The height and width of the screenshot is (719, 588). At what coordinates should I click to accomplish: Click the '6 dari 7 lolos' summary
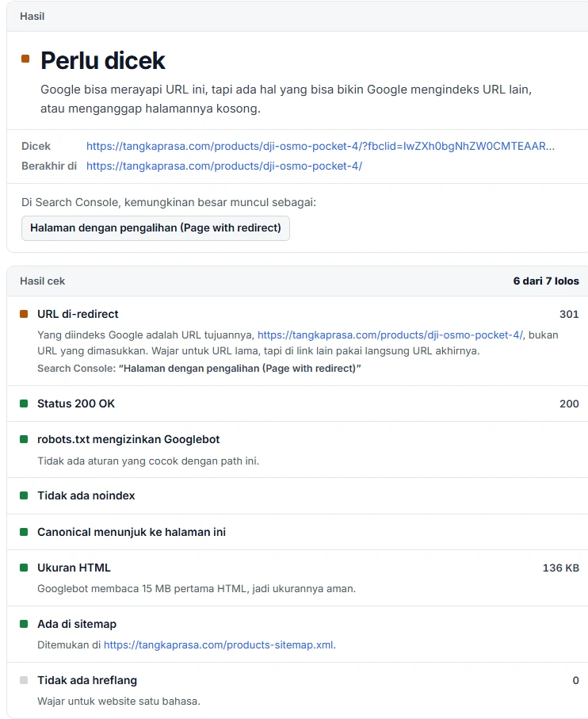[x=546, y=281]
